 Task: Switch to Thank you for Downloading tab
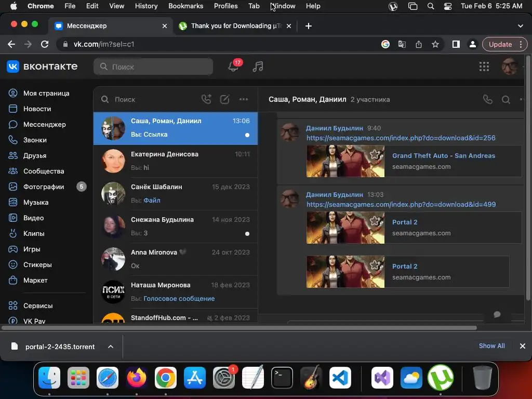click(x=235, y=26)
